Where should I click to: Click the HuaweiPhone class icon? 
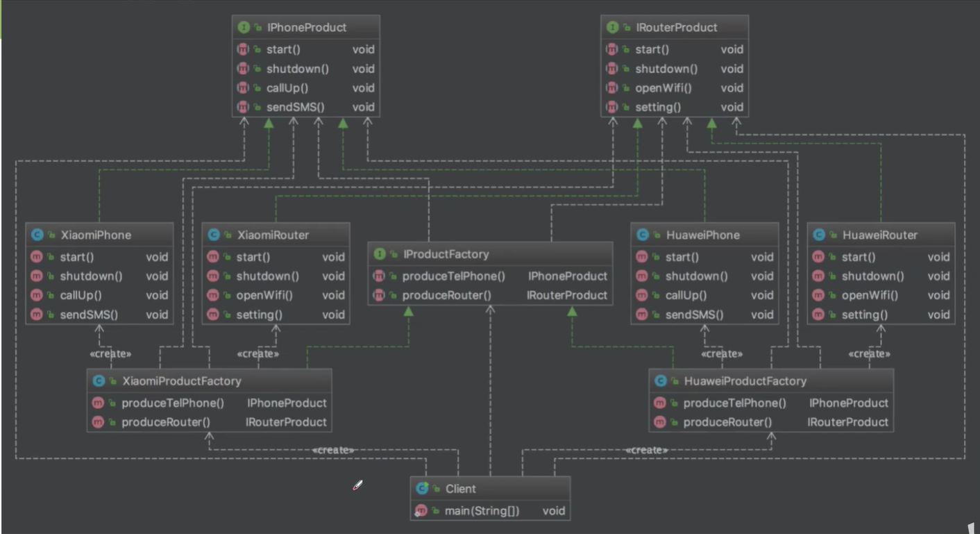click(643, 235)
